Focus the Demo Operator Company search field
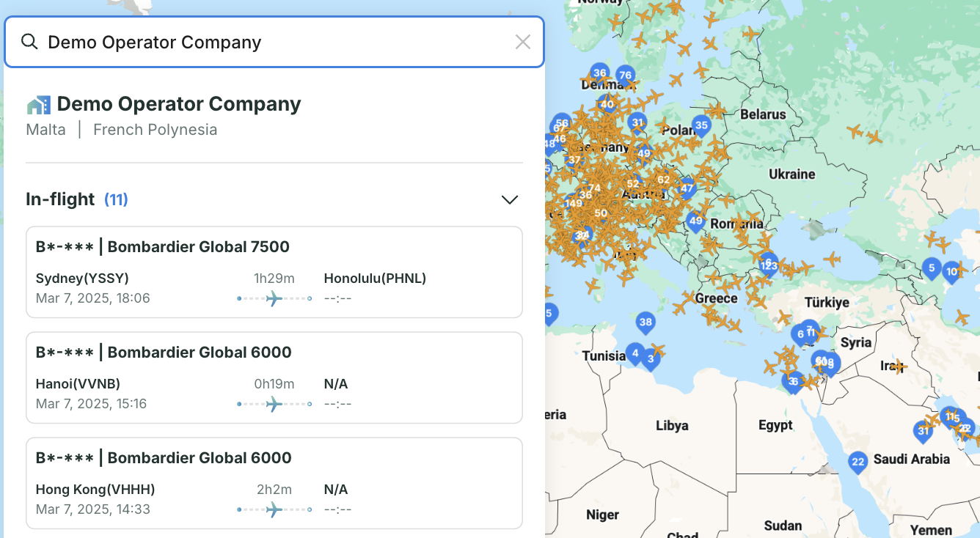 [x=274, y=42]
